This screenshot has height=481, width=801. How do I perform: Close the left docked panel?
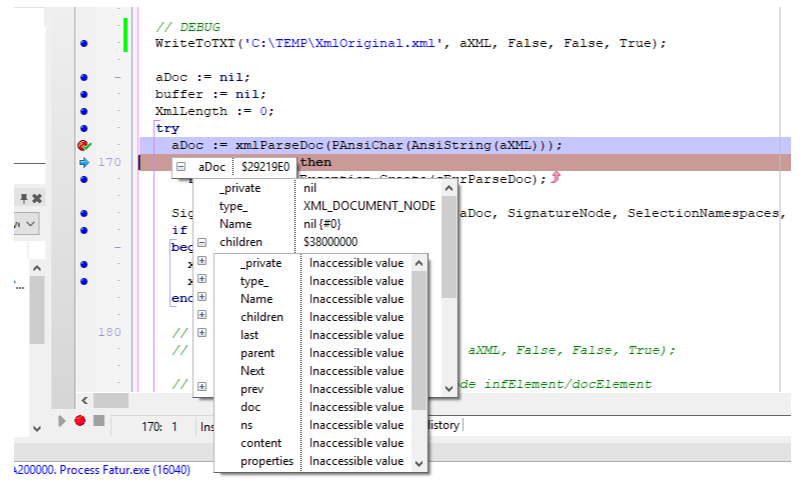coord(37,198)
